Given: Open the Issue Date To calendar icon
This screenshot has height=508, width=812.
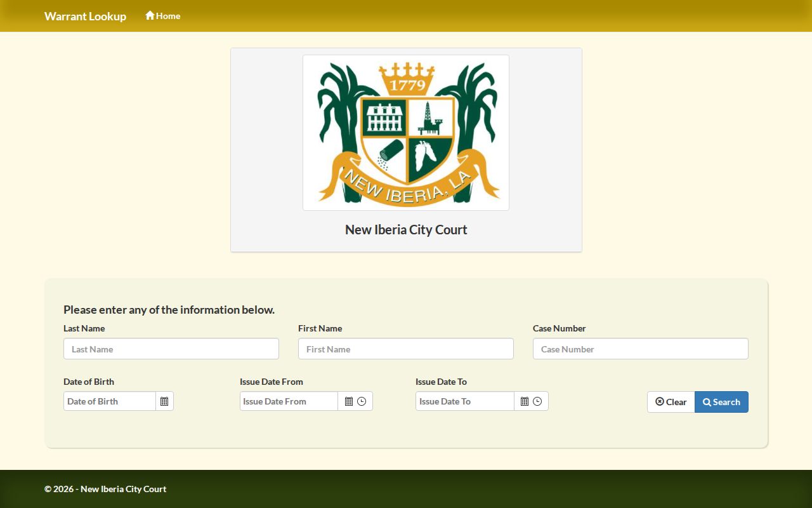Looking at the screenshot, I should click(x=525, y=401).
